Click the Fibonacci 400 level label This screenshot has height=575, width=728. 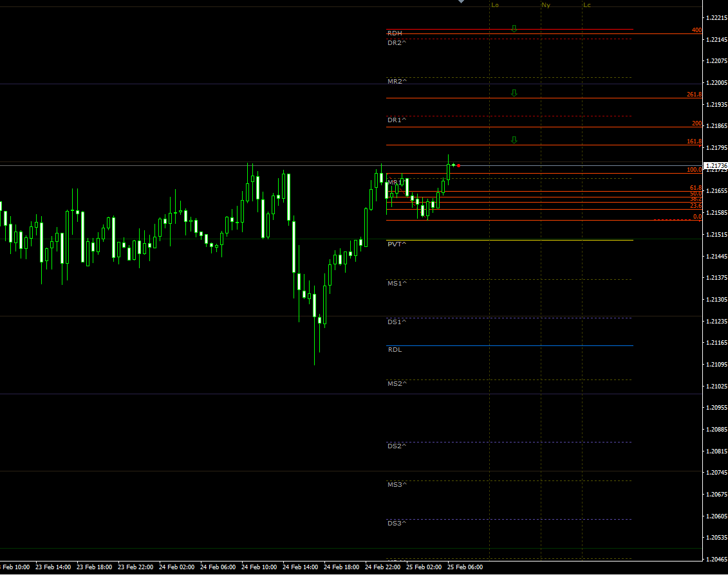click(x=697, y=30)
